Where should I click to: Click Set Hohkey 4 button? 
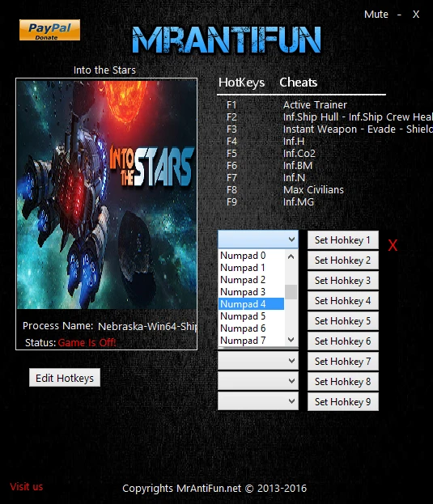pyautogui.click(x=342, y=301)
